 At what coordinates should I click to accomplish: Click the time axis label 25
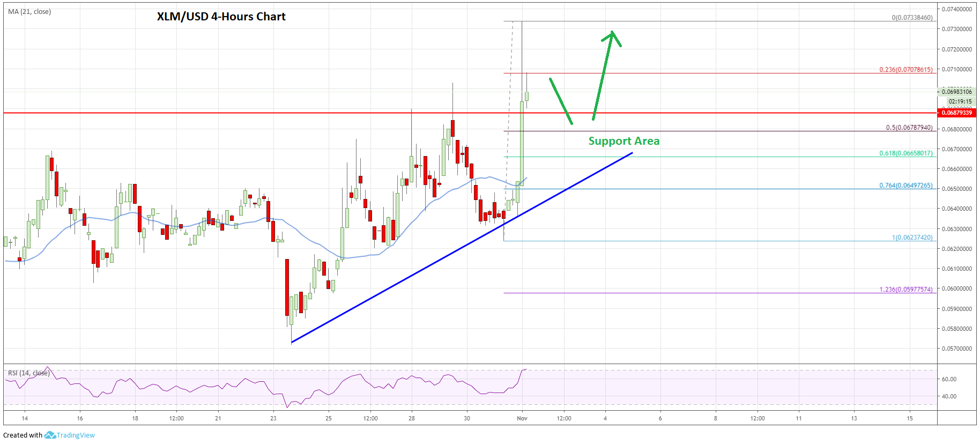click(x=329, y=418)
